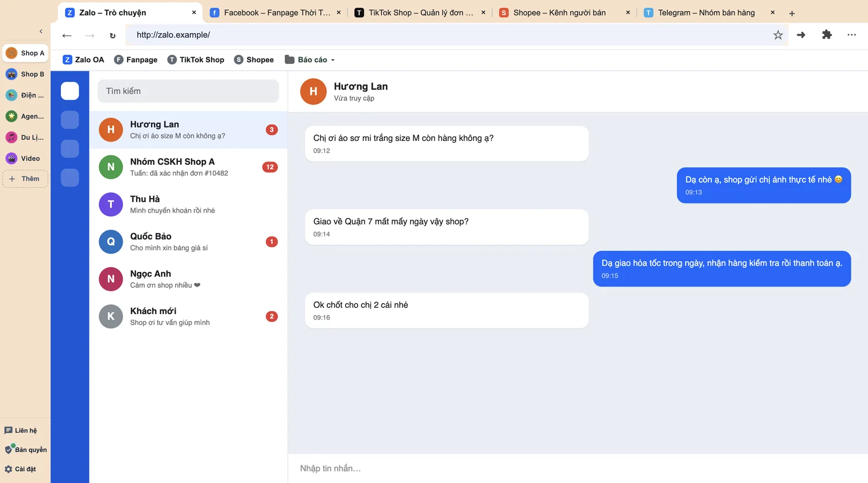The height and width of the screenshot is (483, 868).
Task: Open the Fanpage bookmark
Action: point(136,60)
